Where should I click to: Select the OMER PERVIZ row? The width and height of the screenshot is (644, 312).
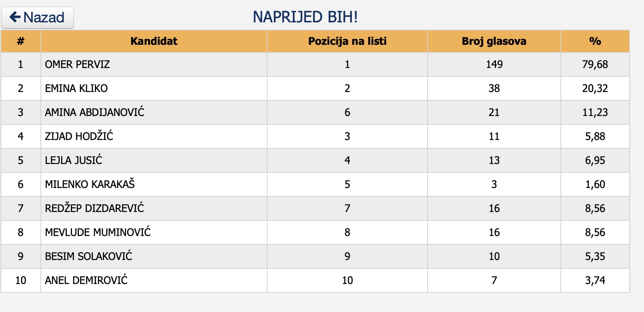(315, 64)
